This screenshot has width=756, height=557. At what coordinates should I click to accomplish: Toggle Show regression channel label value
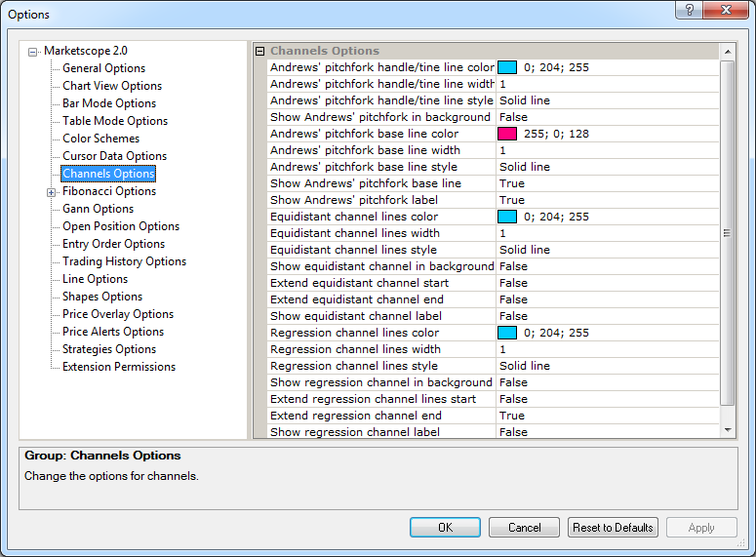click(x=608, y=431)
